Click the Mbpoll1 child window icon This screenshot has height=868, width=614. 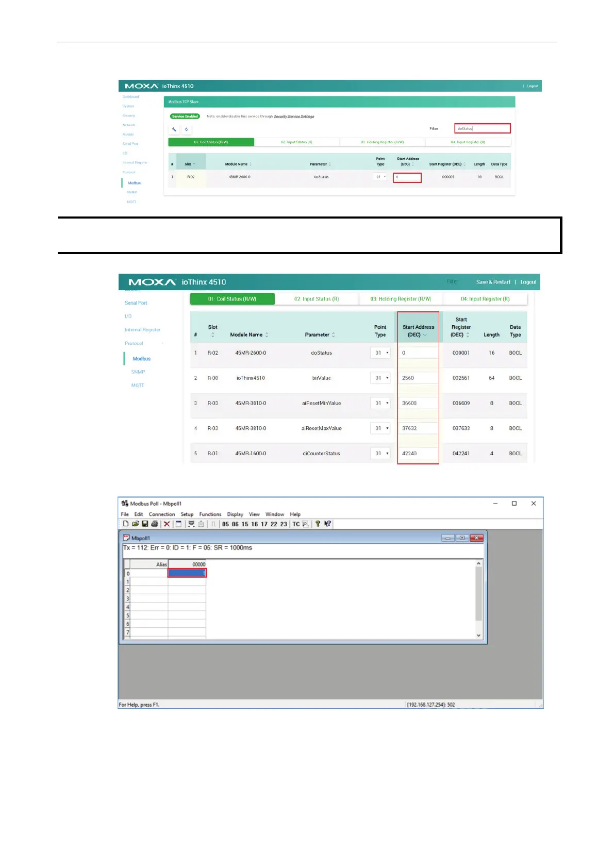126,538
